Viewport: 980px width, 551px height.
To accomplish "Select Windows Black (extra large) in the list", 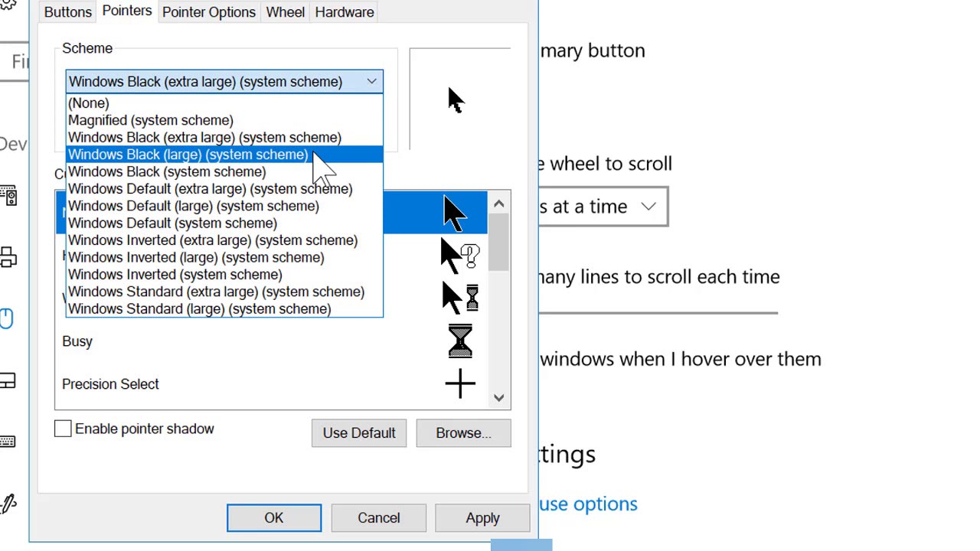I will tap(224, 138).
